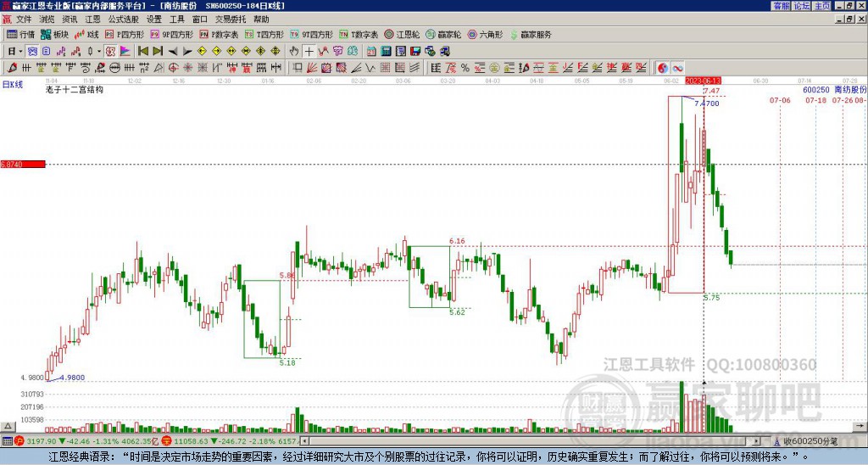Open the 交易委托 menu
The height and width of the screenshot is (465, 868).
(x=231, y=20)
